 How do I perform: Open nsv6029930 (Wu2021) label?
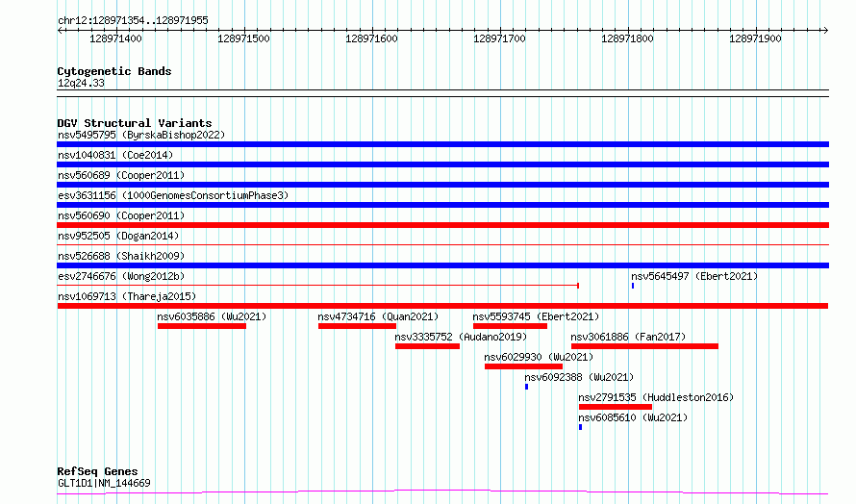539,357
